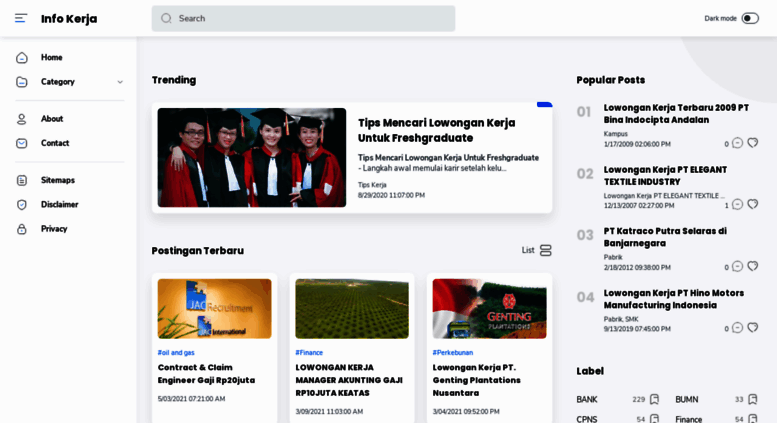Screen dimensions: 777x423
Task: Open Tips Mencari Lowongan Kerja trending headline
Action: [x=437, y=130]
